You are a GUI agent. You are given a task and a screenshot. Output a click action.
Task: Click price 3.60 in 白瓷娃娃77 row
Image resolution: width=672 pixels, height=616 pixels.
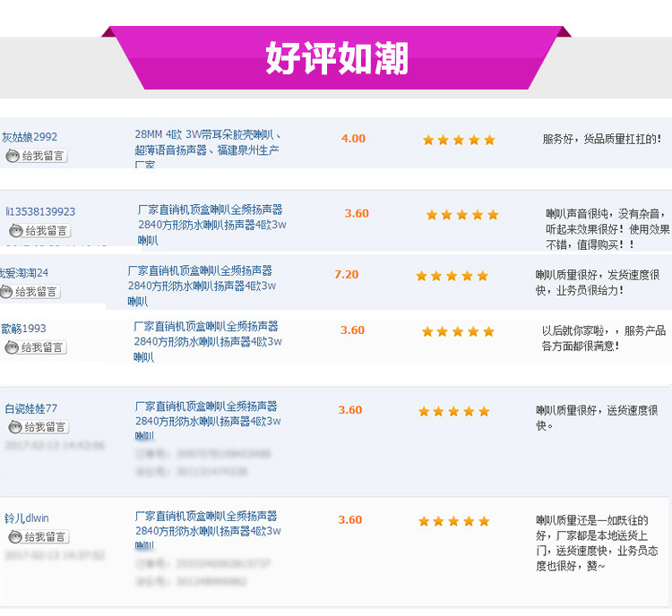click(x=350, y=410)
